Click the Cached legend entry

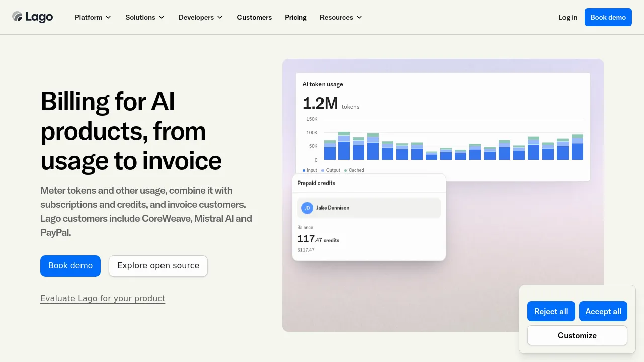(x=354, y=170)
